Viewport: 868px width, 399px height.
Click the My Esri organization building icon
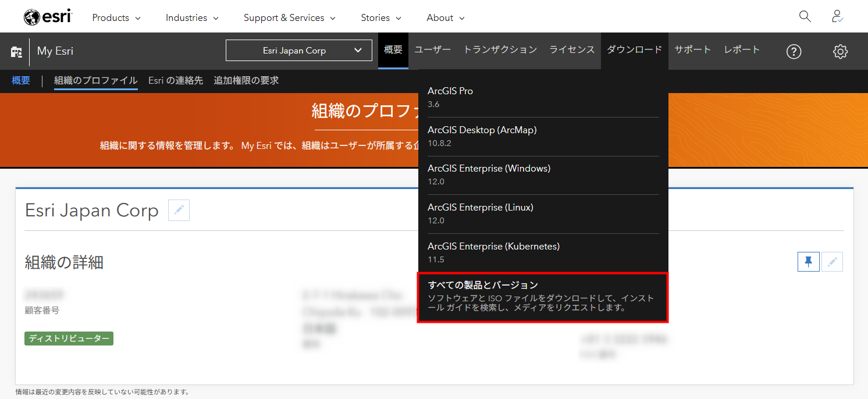pyautogui.click(x=16, y=51)
